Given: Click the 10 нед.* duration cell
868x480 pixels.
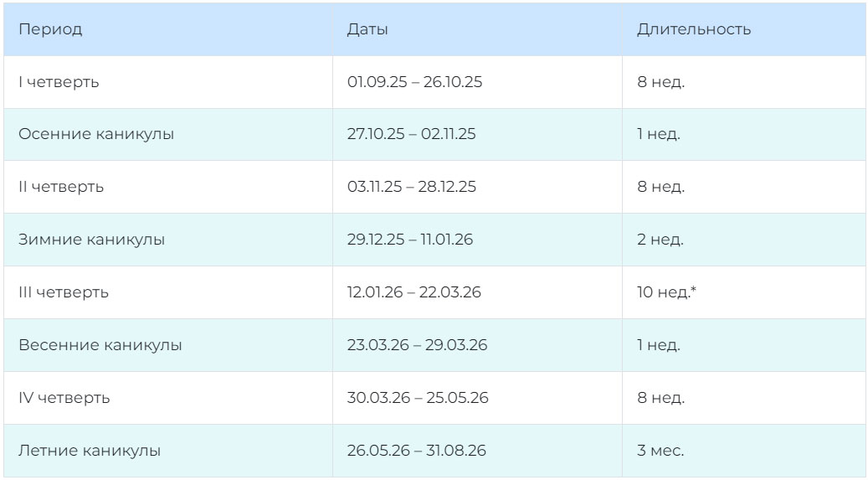Looking at the screenshot, I should [666, 292].
